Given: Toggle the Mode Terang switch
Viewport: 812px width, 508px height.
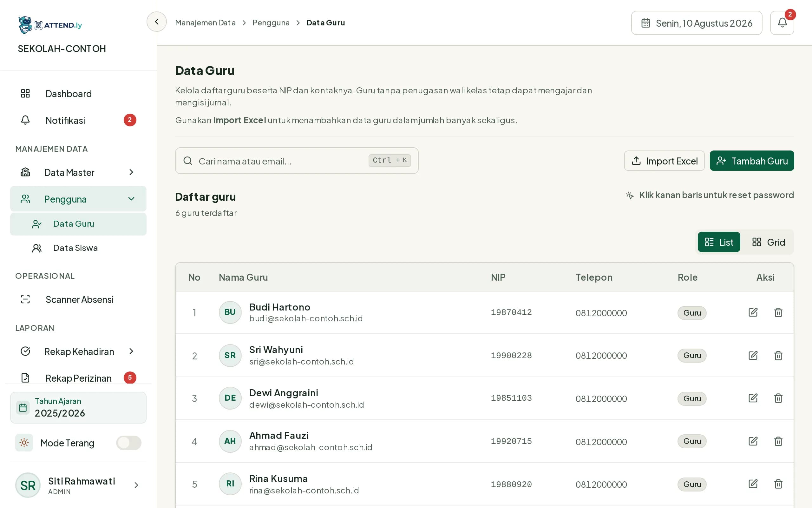Looking at the screenshot, I should 129,443.
